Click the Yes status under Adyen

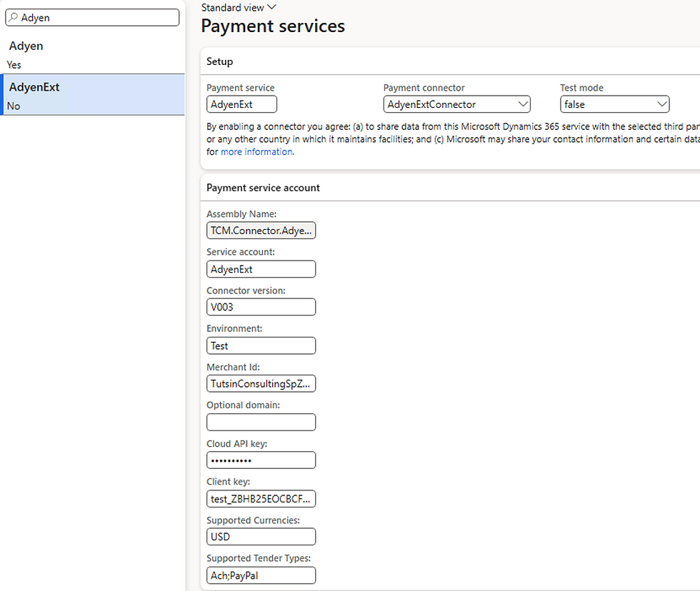point(14,65)
